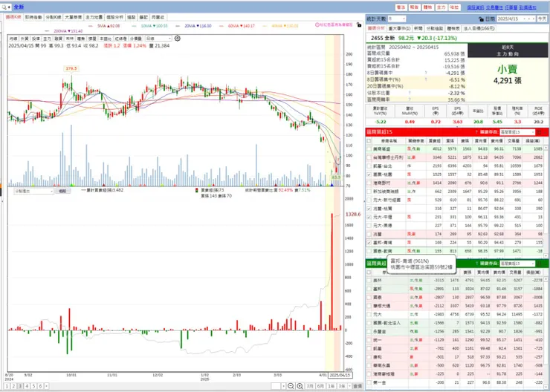Click the help icon beside 8日籌碼集中(%)
This screenshot has height=392, width=550.
point(426,79)
